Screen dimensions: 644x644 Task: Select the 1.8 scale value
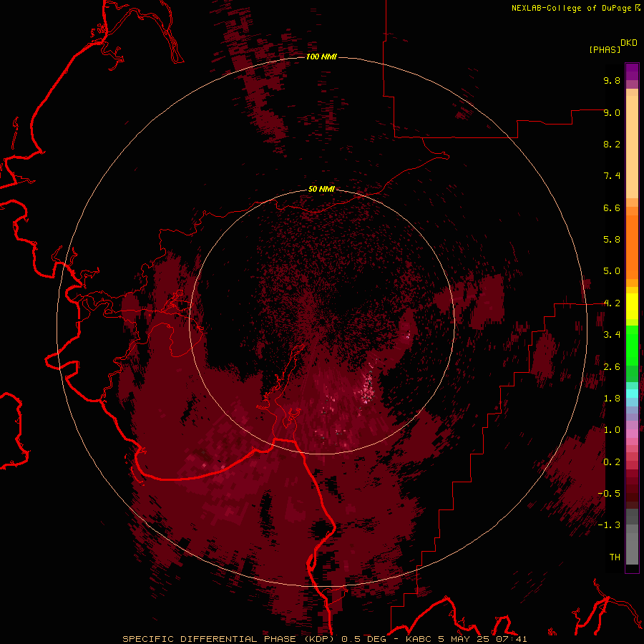click(612, 399)
